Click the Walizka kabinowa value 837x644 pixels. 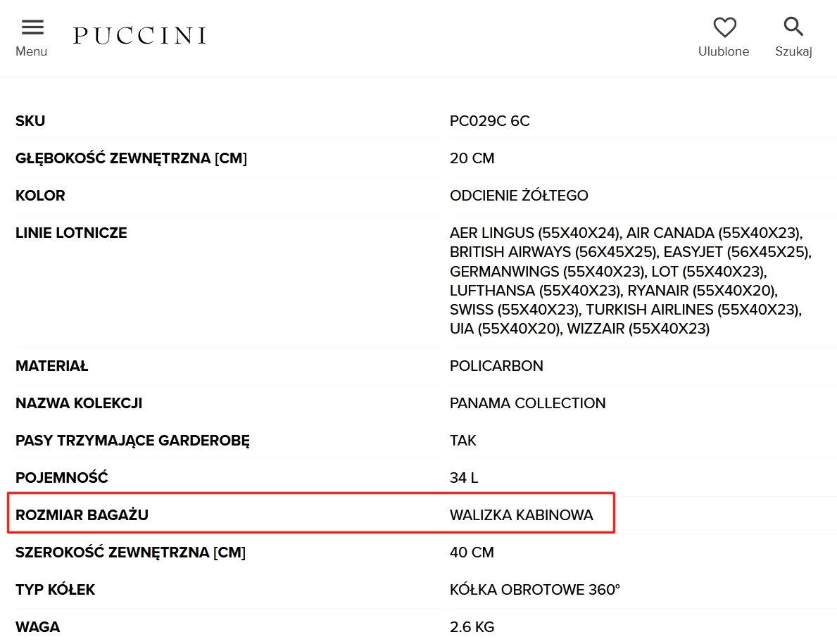(521, 515)
